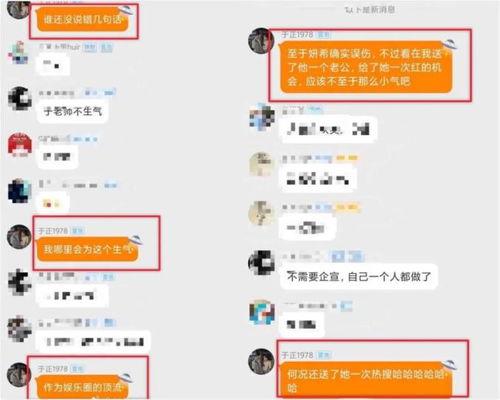This screenshot has height=400, width=500.
Task: Click the avatar beside the '我哪里会为这个生气' message
Action: [x=19, y=237]
